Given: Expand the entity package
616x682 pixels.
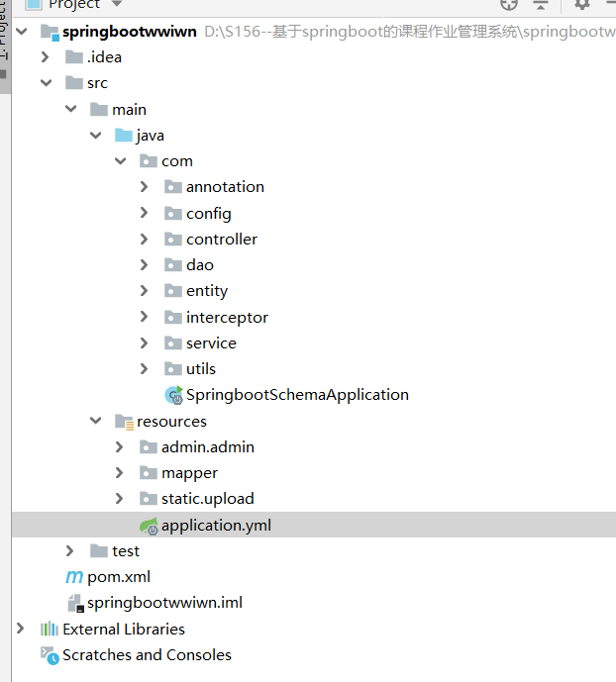Looking at the screenshot, I should click(144, 291).
